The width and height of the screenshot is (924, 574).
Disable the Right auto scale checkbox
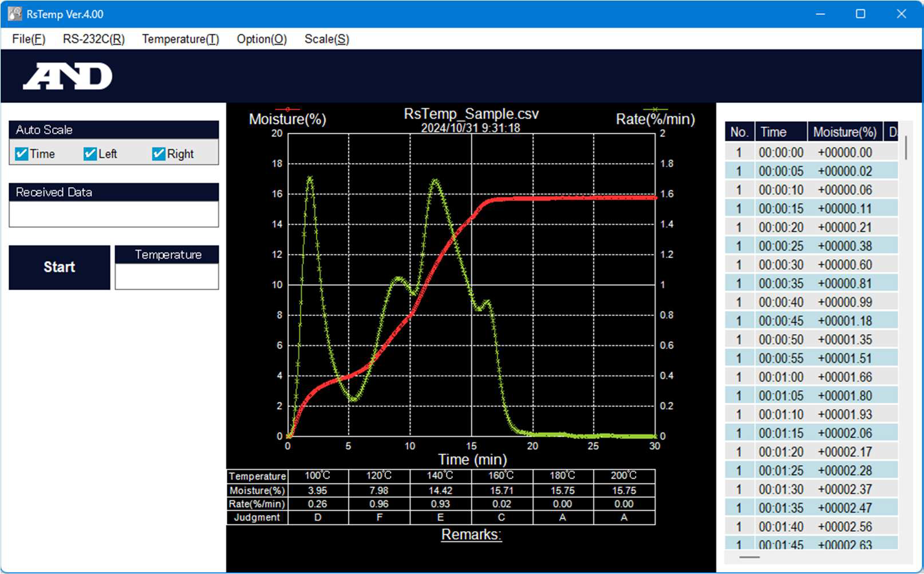pos(159,154)
